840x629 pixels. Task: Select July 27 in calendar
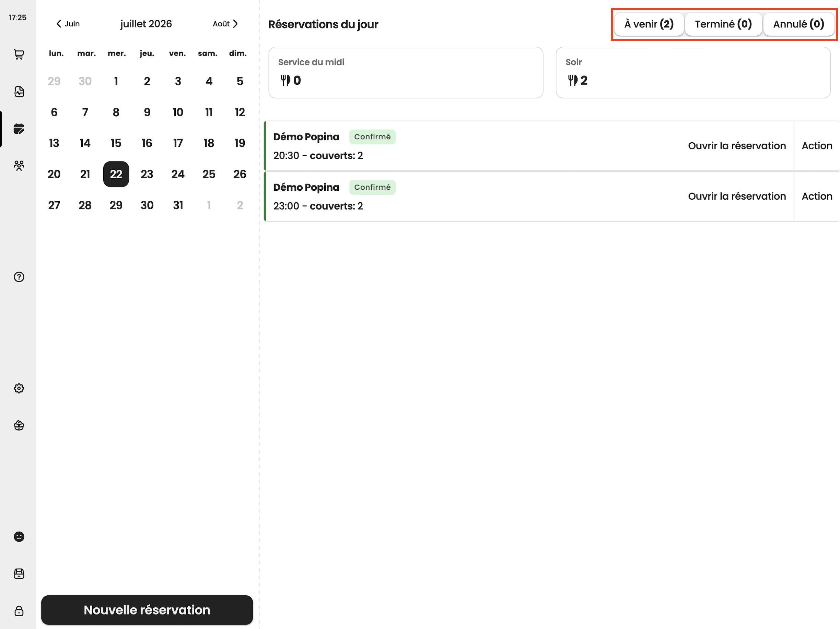point(54,205)
